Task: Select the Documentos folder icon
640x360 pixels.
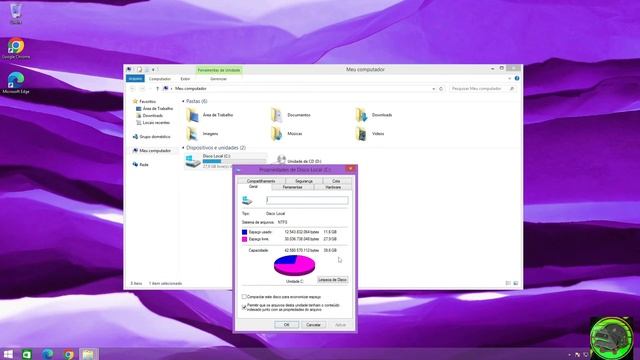Action: pos(277,116)
